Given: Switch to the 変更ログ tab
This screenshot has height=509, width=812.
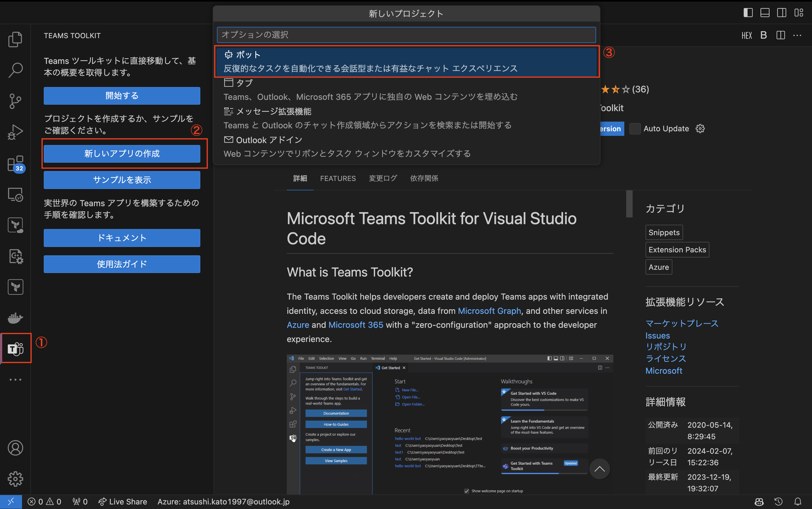Looking at the screenshot, I should (383, 179).
